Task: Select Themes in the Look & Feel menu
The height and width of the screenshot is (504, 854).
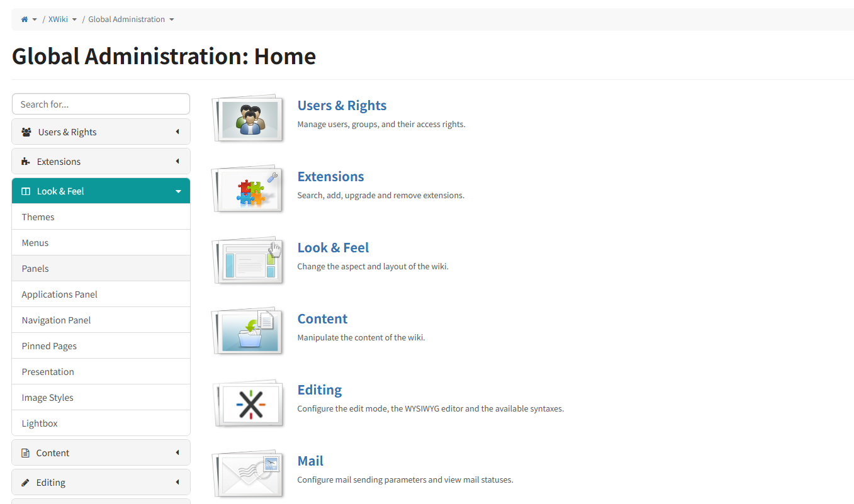Action: click(x=101, y=216)
